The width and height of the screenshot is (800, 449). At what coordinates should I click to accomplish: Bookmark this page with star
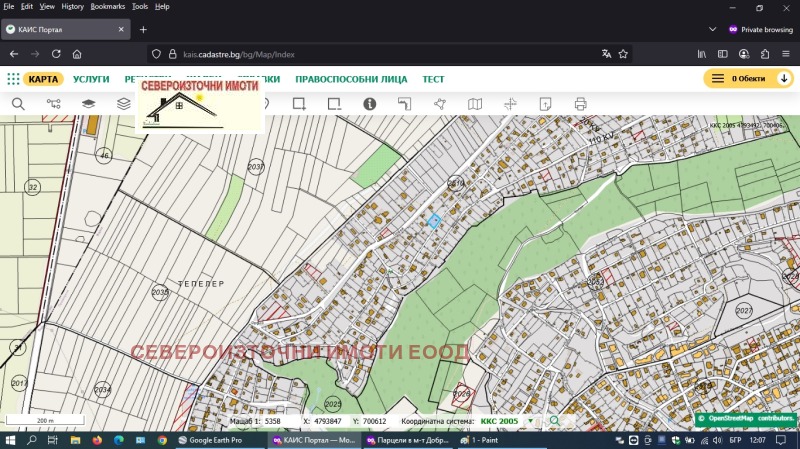pos(623,54)
